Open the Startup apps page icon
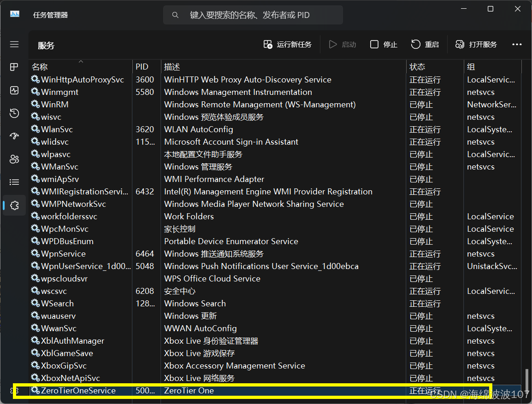The width and height of the screenshot is (532, 404). point(14,136)
